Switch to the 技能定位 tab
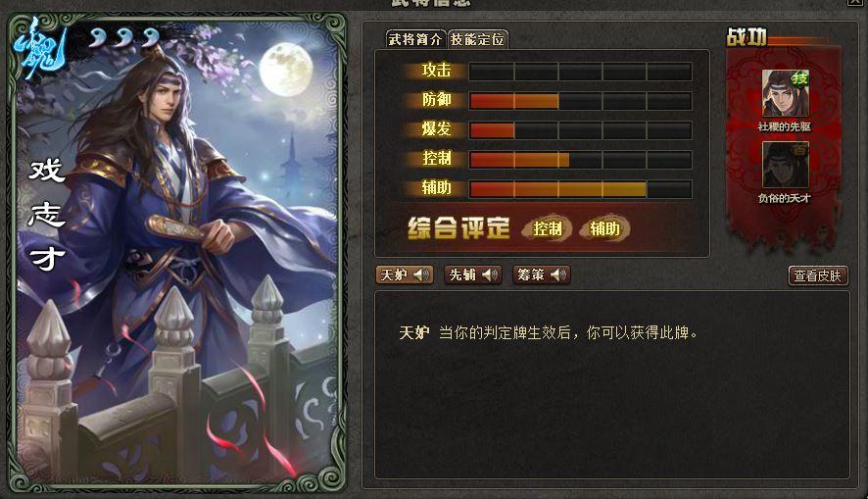 (477, 39)
